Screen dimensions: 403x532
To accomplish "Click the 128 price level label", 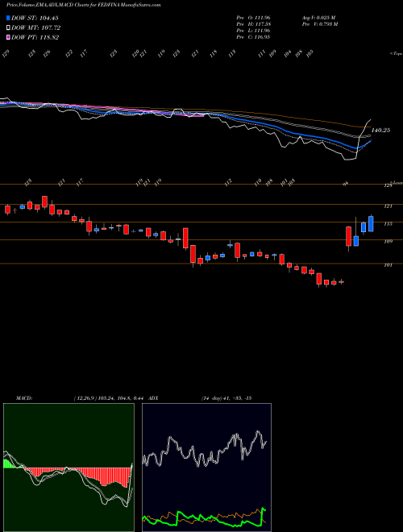I will click(388, 185).
